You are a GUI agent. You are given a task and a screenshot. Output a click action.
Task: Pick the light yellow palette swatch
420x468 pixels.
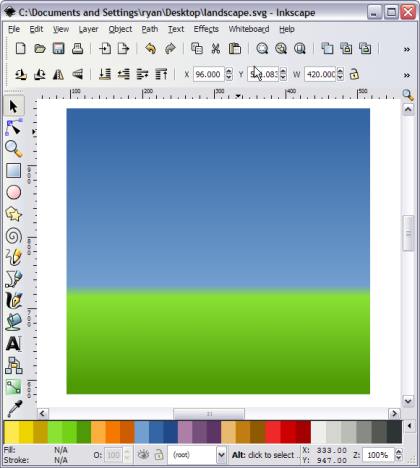[11, 432]
